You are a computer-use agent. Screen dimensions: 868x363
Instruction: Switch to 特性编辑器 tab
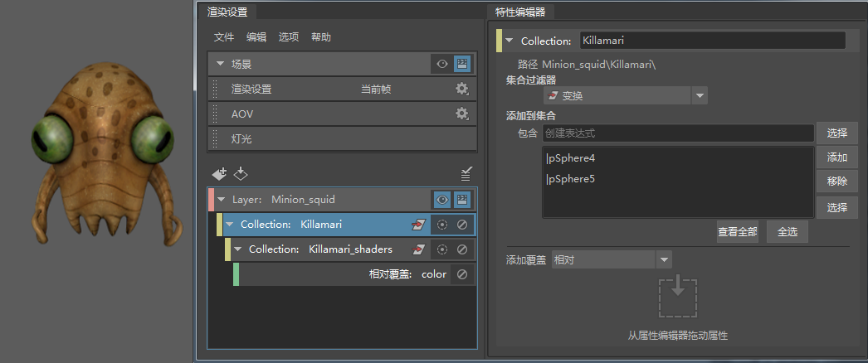click(520, 11)
